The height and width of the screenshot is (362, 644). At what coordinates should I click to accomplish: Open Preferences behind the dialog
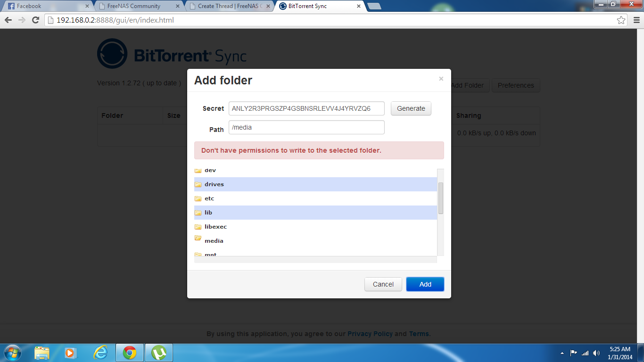[x=516, y=85]
